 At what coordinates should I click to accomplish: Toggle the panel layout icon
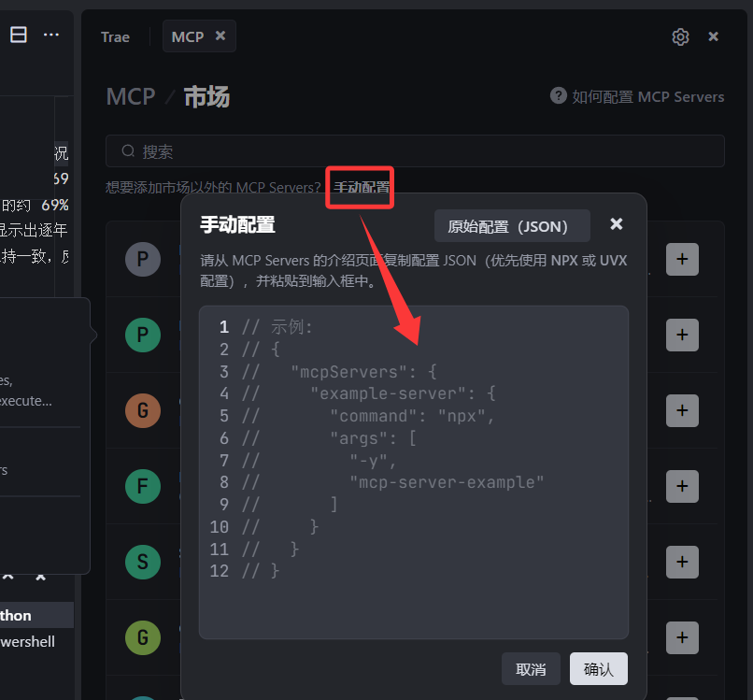click(x=19, y=35)
